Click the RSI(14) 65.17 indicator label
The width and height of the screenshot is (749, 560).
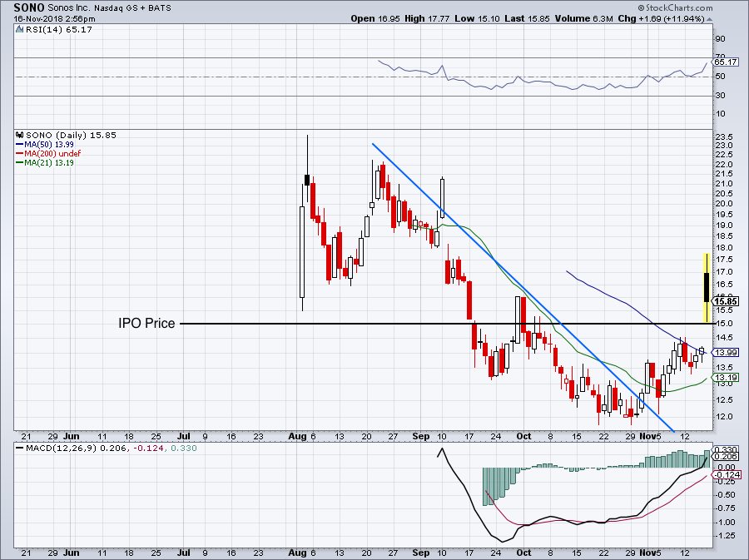(x=58, y=30)
